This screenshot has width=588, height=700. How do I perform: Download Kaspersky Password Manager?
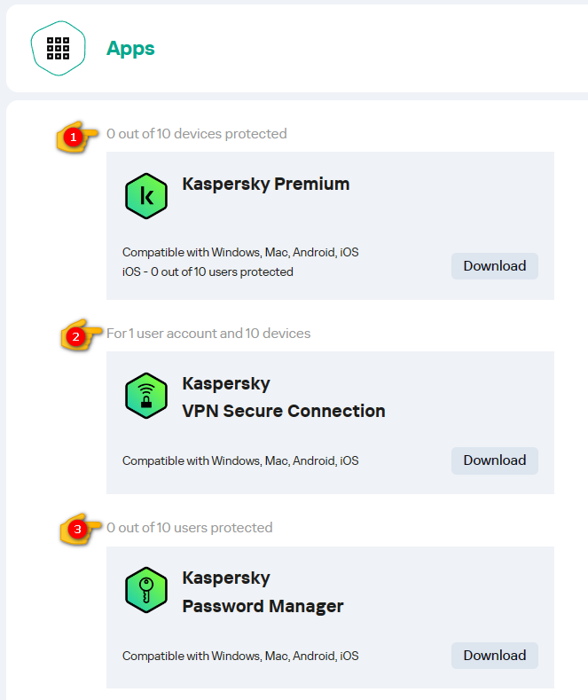pos(494,656)
